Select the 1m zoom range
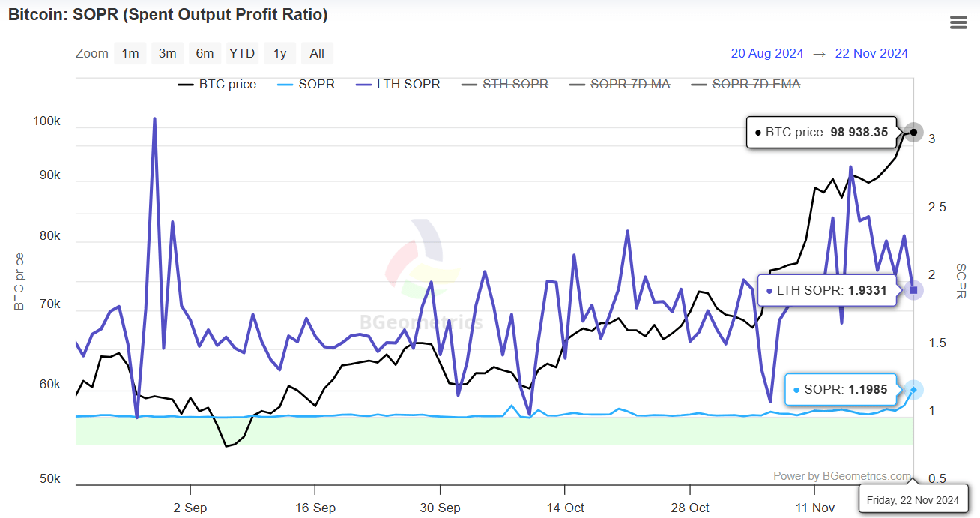 coord(130,53)
